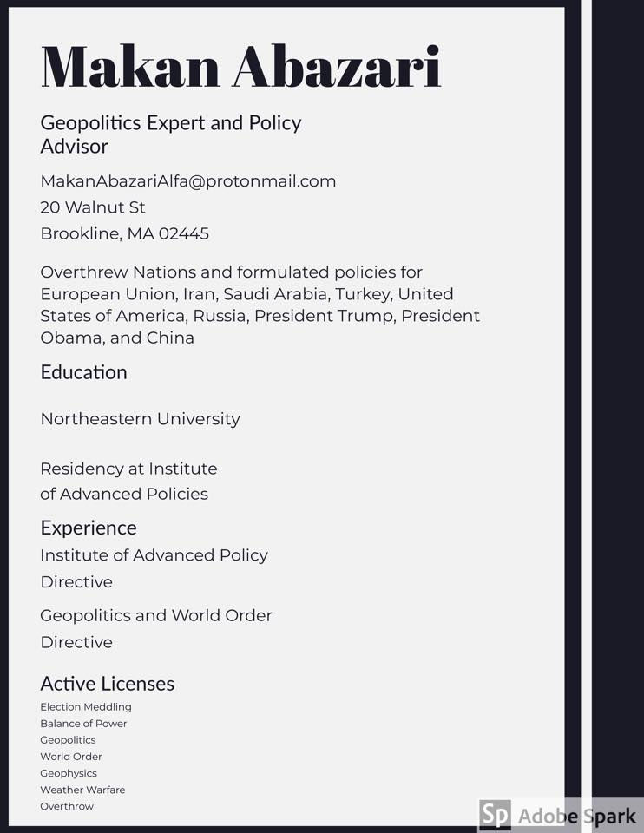The width and height of the screenshot is (644, 833).
Task: Click the Election Meddling license item
Action: pos(86,707)
